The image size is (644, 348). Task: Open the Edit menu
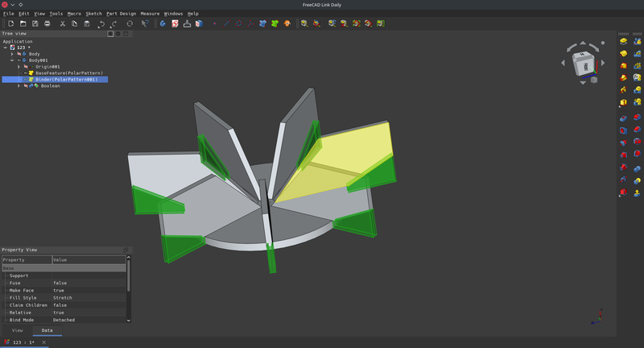(24, 14)
